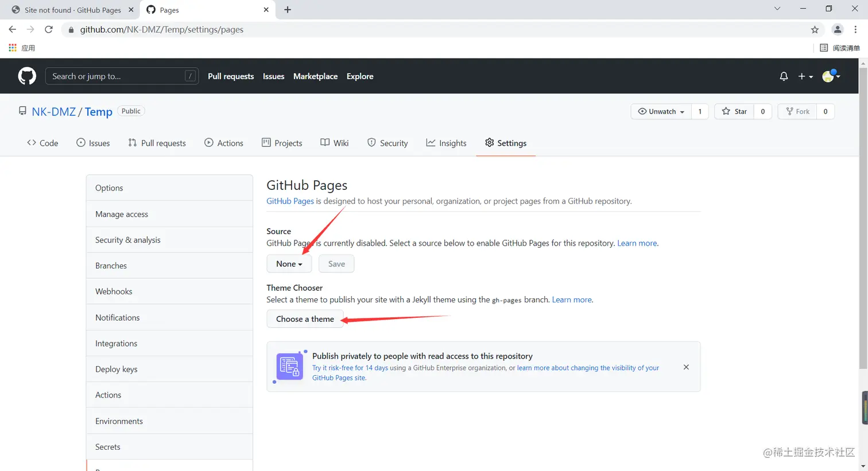This screenshot has width=868, height=471.
Task: Star the Temp repository
Action: (734, 111)
